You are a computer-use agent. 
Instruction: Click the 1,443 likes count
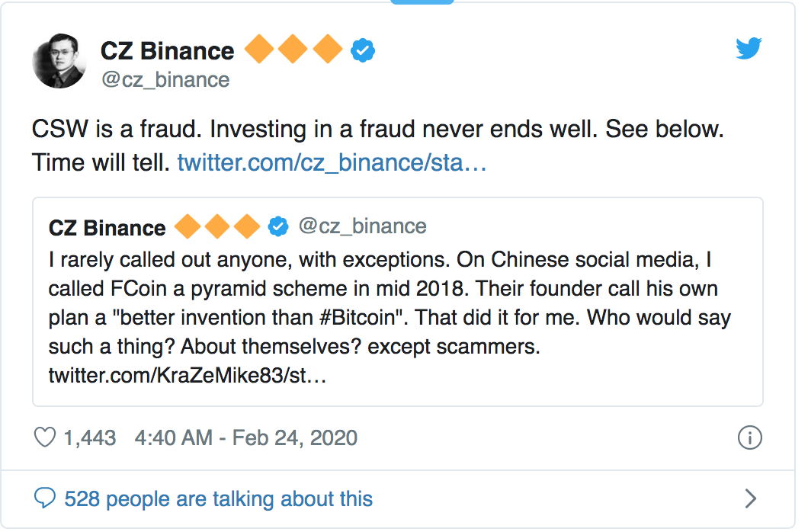click(89, 437)
